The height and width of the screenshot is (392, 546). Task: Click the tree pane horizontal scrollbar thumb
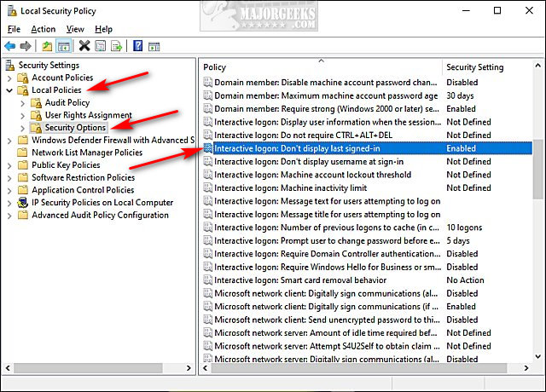pyautogui.click(x=88, y=368)
